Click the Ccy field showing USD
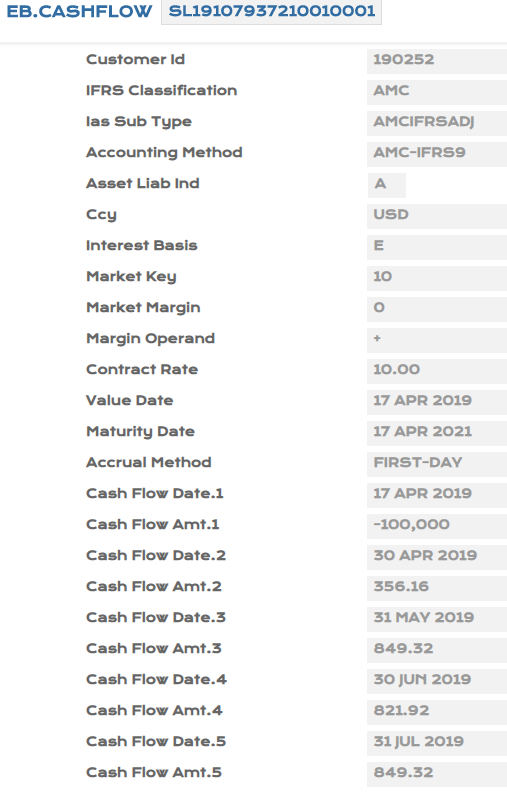 pos(437,215)
